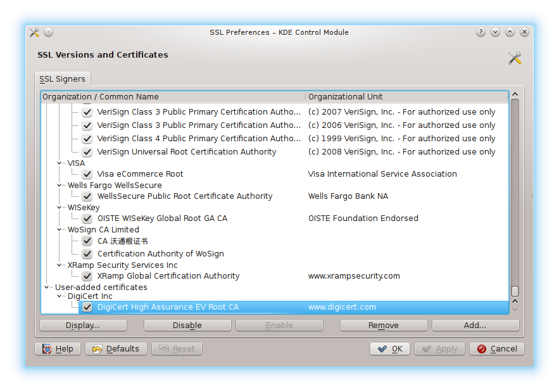The height and width of the screenshot is (392, 559).
Task: Uncheck OISTE WISeKey Global Root GA CA
Action: [87, 218]
